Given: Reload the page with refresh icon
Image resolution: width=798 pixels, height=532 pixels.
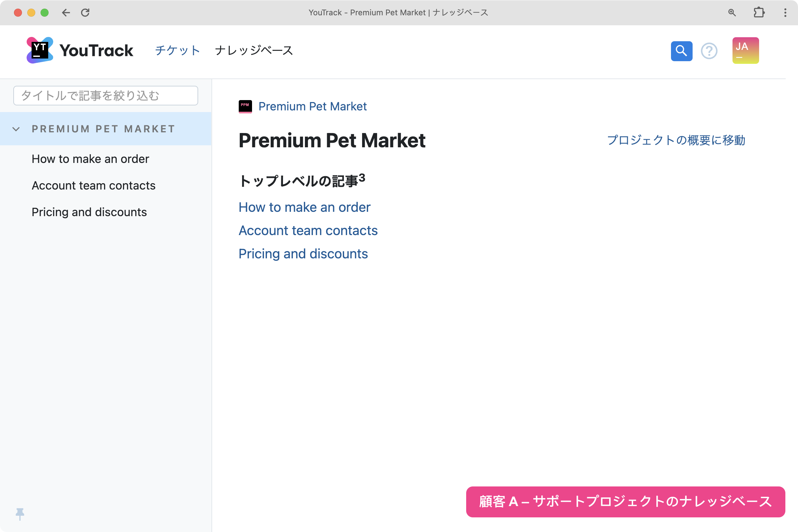Looking at the screenshot, I should (85, 13).
